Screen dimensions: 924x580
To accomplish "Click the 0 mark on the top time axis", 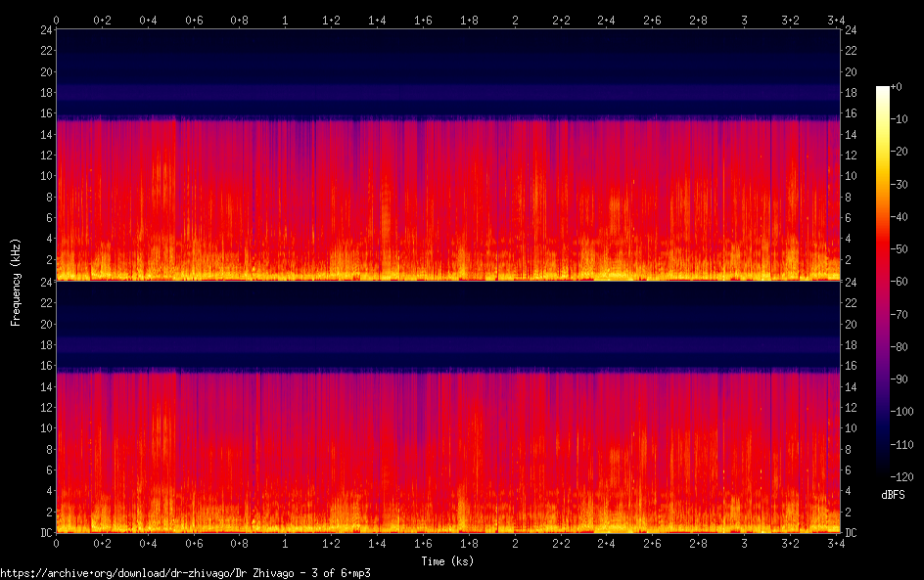I will click(x=56, y=20).
